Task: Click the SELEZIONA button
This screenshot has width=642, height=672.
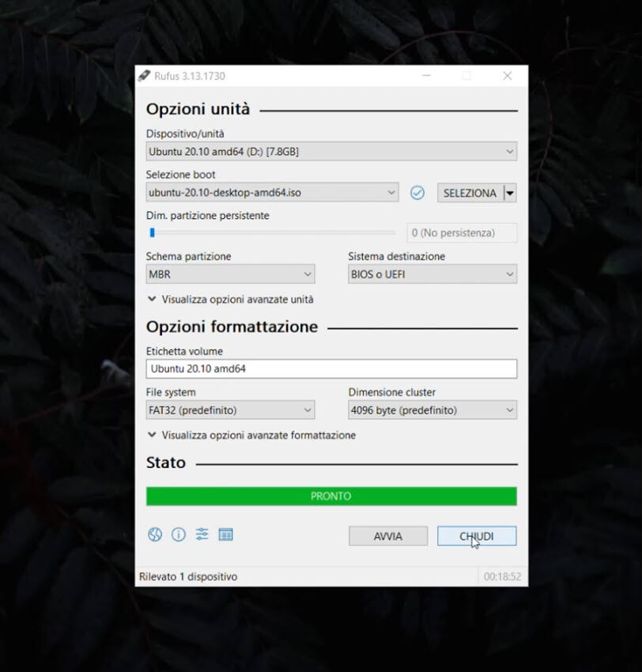Action: click(470, 192)
